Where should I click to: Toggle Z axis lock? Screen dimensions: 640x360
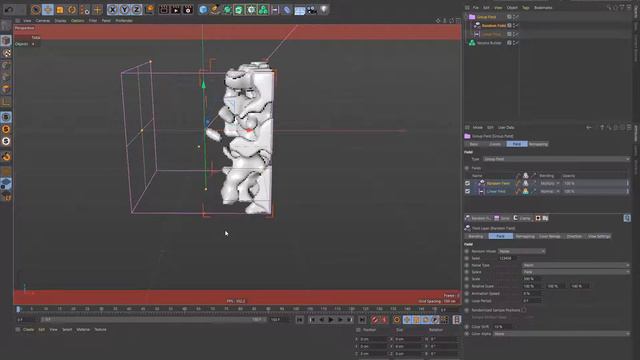(x=136, y=9)
